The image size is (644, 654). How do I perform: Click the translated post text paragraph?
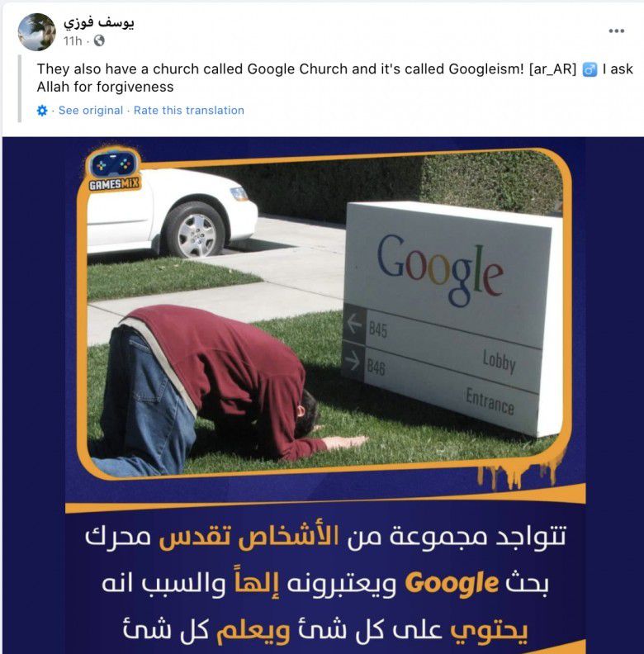[335, 78]
